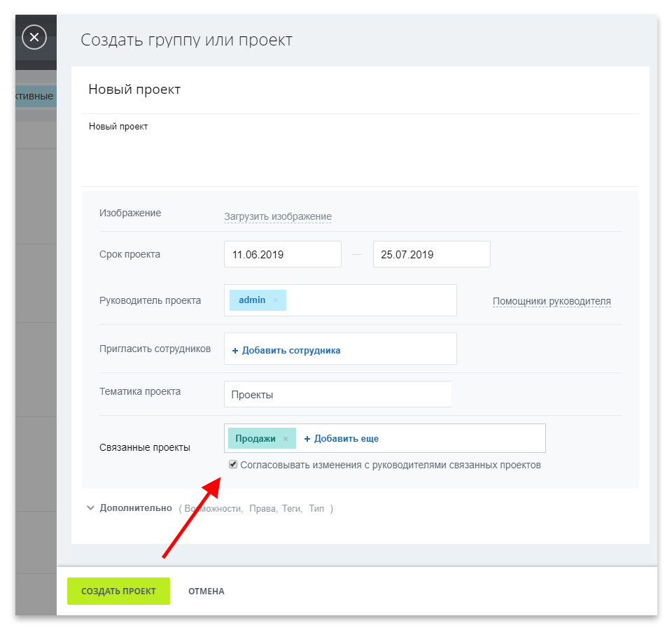Open the Тематика проекта dropdown

click(x=337, y=394)
